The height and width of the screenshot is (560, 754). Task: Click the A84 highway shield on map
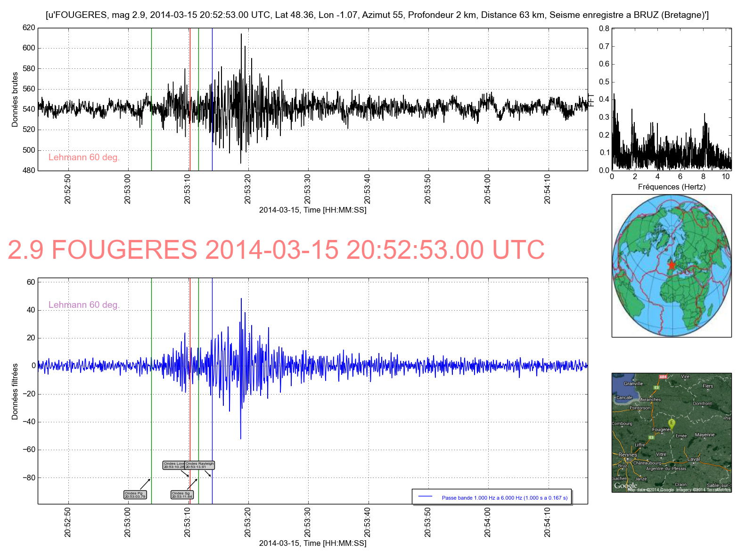point(663,377)
